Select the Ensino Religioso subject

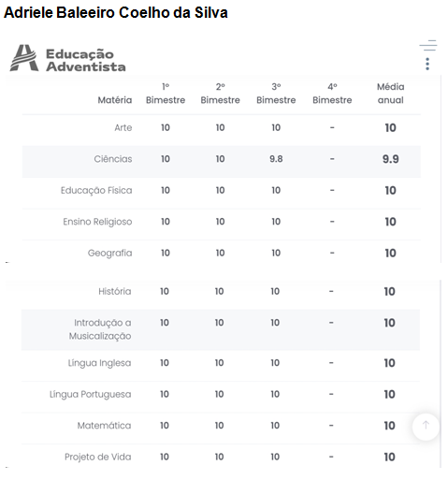97,222
